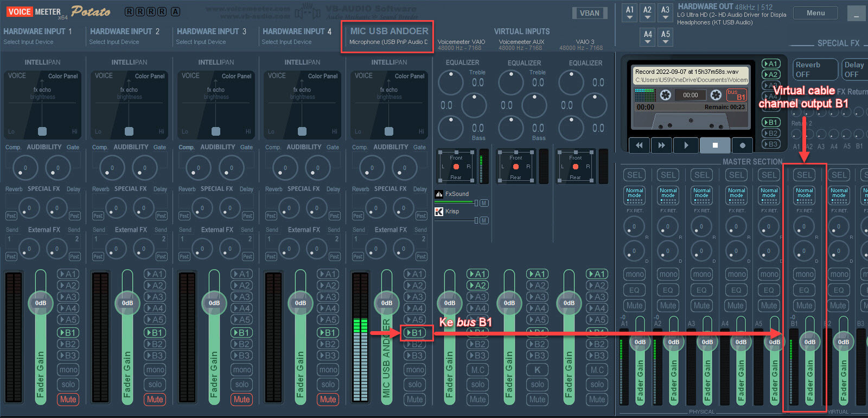The width and height of the screenshot is (868, 418).
Task: Click the M button beside Krisp
Action: click(x=484, y=220)
